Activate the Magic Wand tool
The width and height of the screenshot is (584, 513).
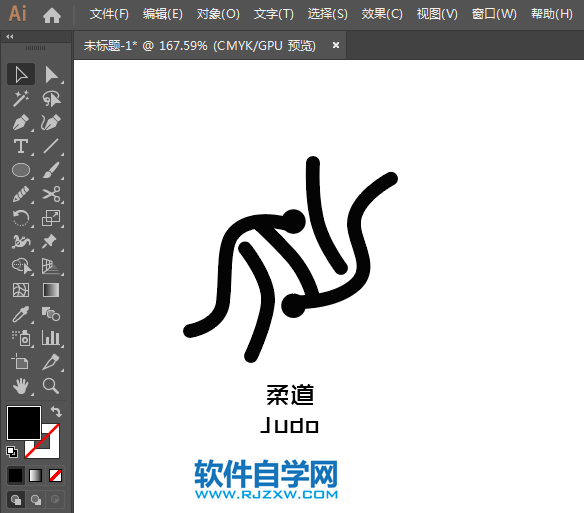[21, 98]
